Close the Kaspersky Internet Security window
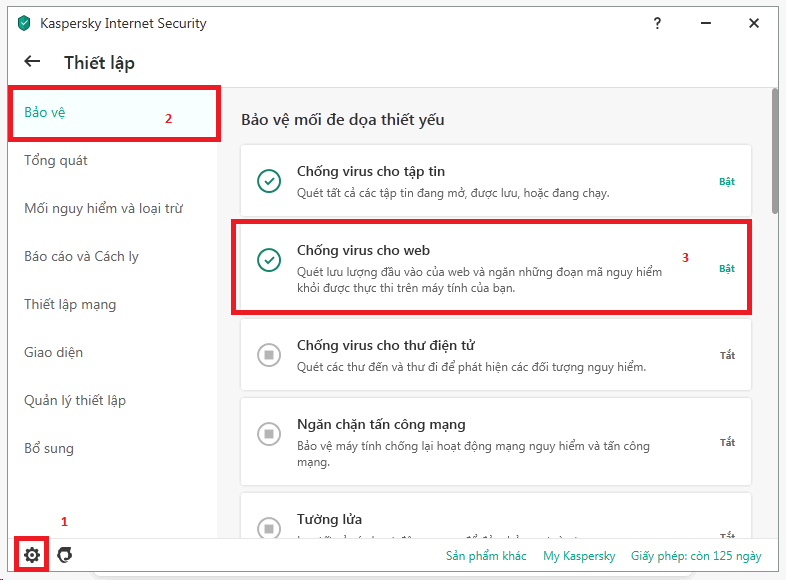Image resolution: width=786 pixels, height=580 pixels. (x=753, y=23)
